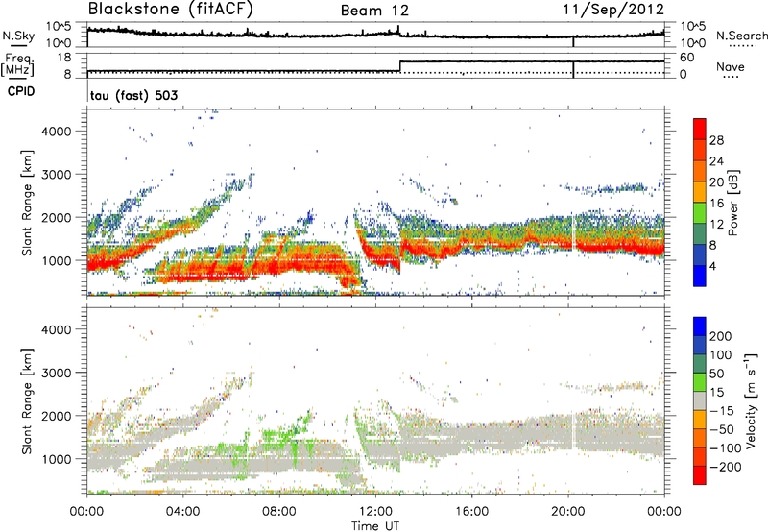The height and width of the screenshot is (532, 768).
Task: Click the "Velocity [m s⁻¹]" colorbar title
Action: coord(751,400)
